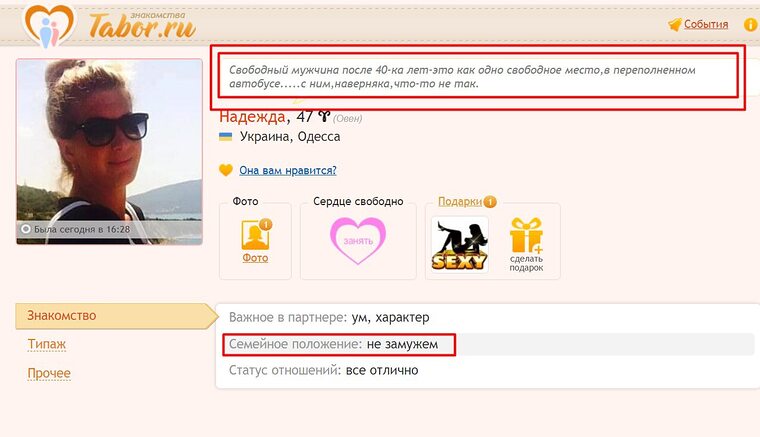Click the yellow heart like icon

pos(225,171)
